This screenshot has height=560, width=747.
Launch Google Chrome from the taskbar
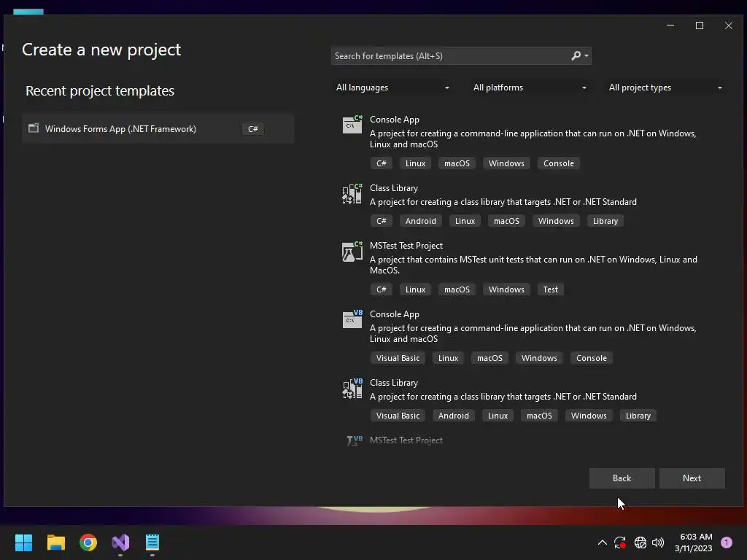(88, 542)
